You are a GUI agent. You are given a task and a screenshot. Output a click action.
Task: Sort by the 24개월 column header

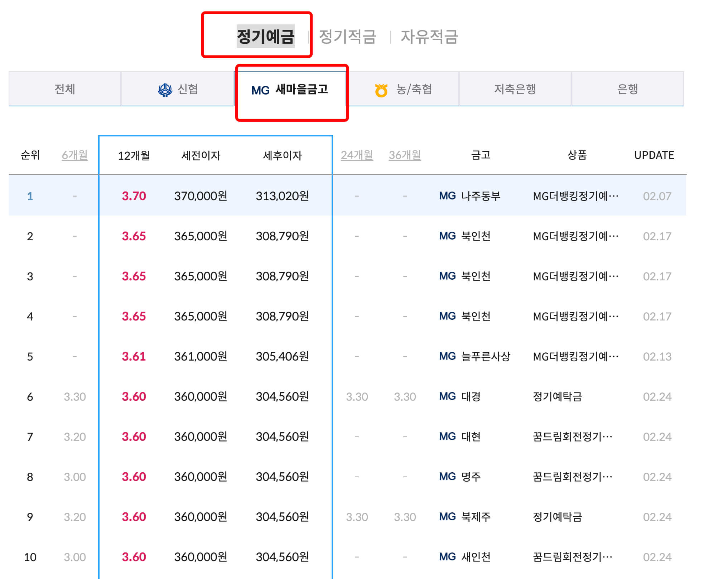pyautogui.click(x=357, y=155)
